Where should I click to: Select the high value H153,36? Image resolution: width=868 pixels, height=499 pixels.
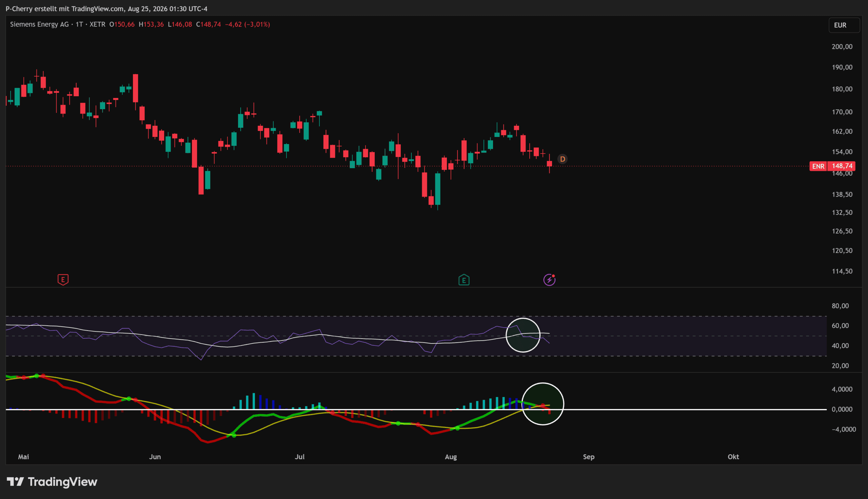[x=151, y=24]
